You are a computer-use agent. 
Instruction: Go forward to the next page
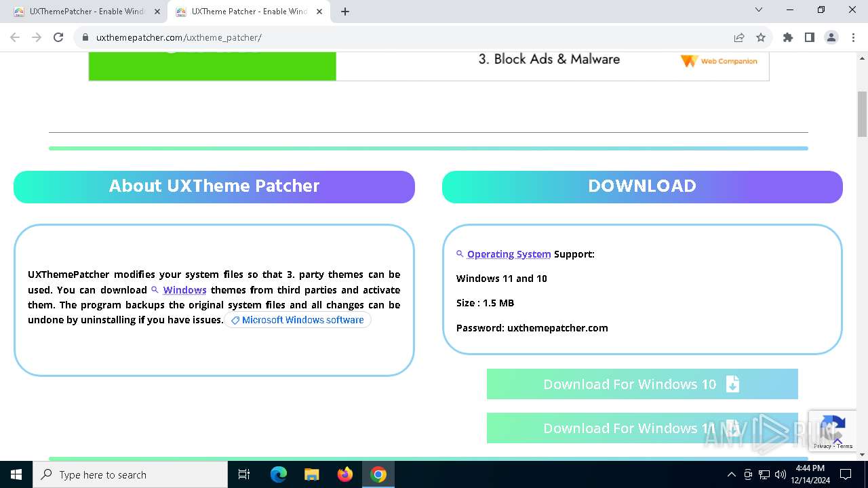click(37, 37)
